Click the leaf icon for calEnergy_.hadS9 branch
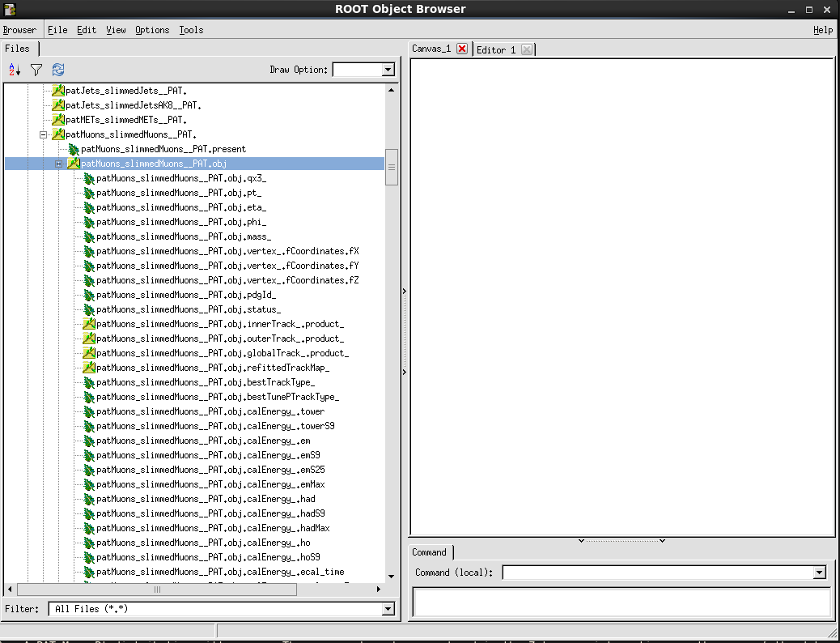This screenshot has height=643, width=840. [89, 513]
